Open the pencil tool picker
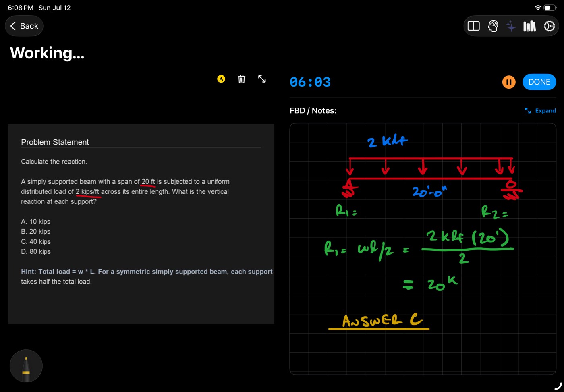Screen dimensions: 564x392 [x=26, y=366]
